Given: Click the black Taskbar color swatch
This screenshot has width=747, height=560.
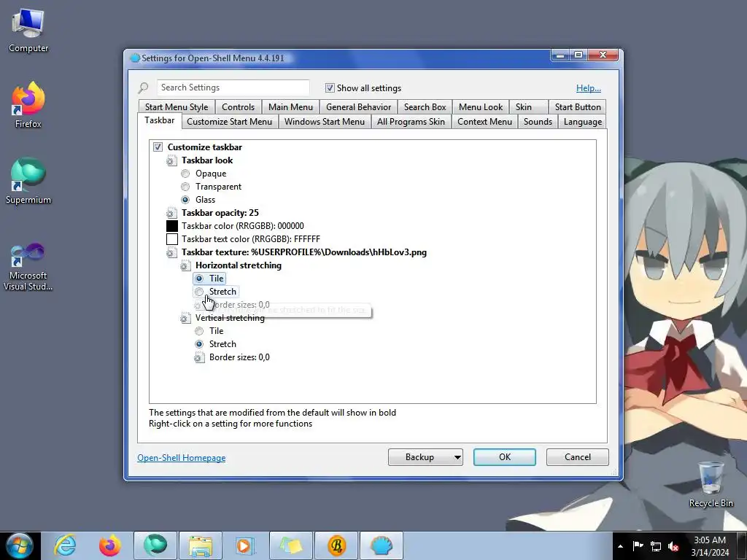Looking at the screenshot, I should 172,226.
